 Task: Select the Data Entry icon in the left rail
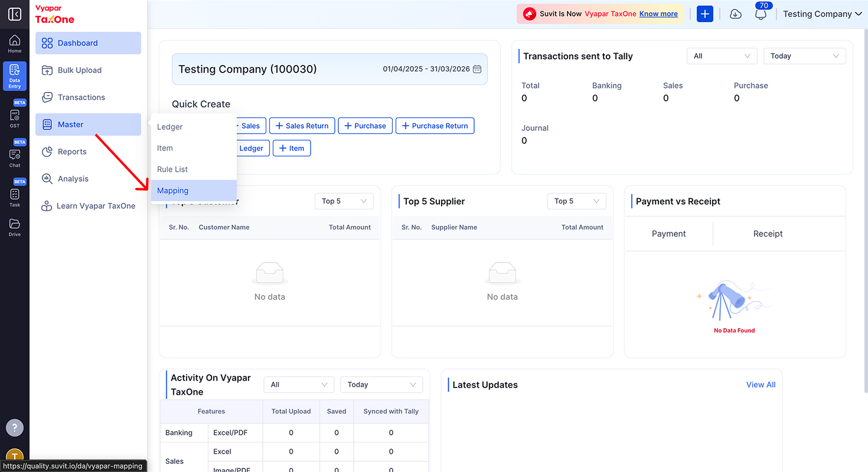pyautogui.click(x=15, y=76)
